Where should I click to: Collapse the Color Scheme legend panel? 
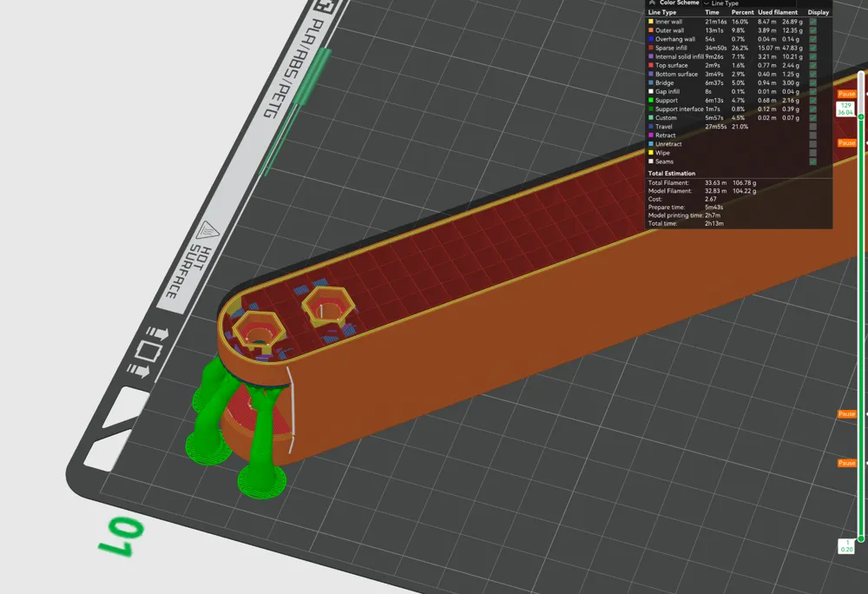652,3
